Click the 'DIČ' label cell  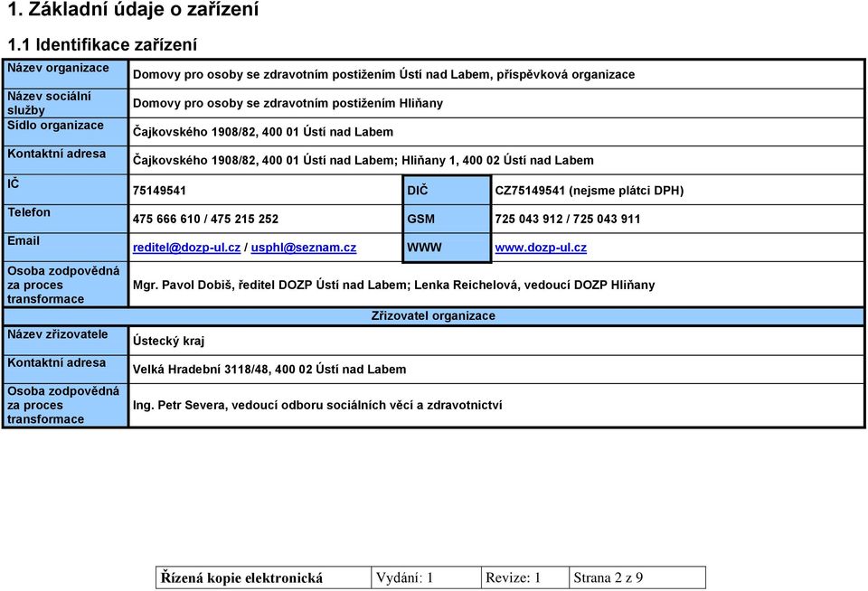[x=447, y=190]
